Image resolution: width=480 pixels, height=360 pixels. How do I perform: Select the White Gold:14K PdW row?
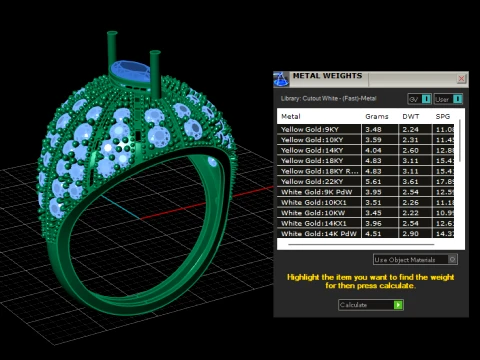click(365, 233)
